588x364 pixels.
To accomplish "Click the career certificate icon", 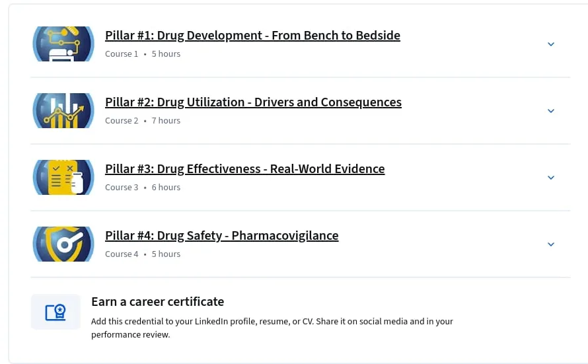I will pos(55,312).
